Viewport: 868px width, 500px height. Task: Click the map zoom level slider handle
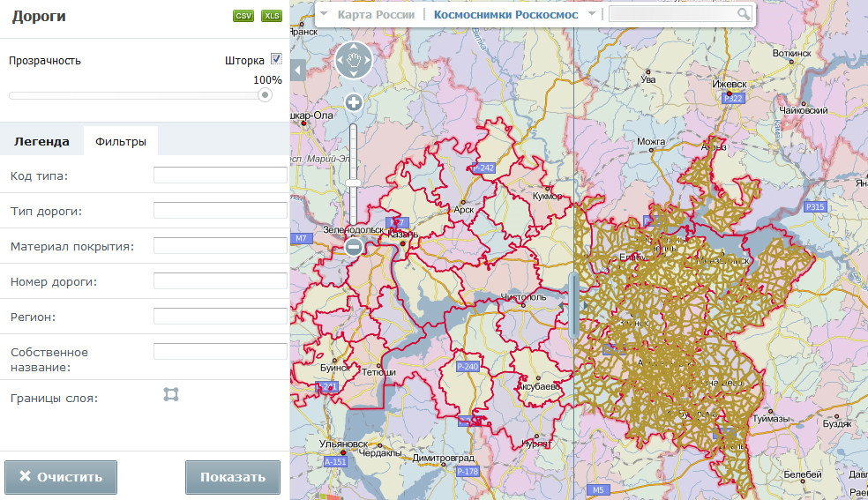coord(354,183)
